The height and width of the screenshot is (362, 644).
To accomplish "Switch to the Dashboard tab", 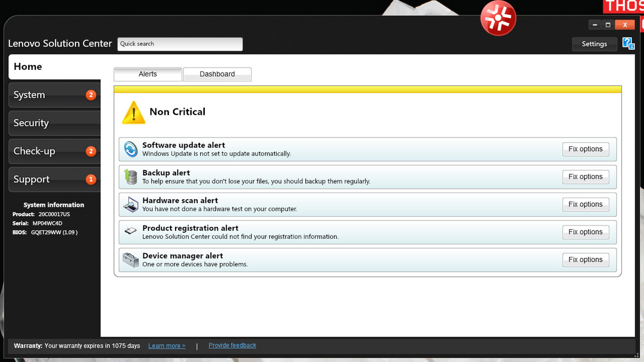I will point(217,74).
